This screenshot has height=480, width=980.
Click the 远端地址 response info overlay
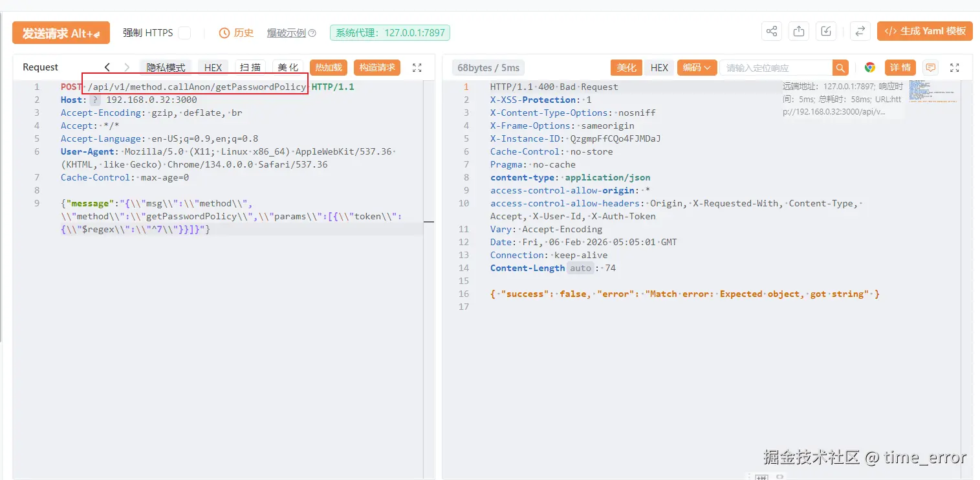point(842,99)
